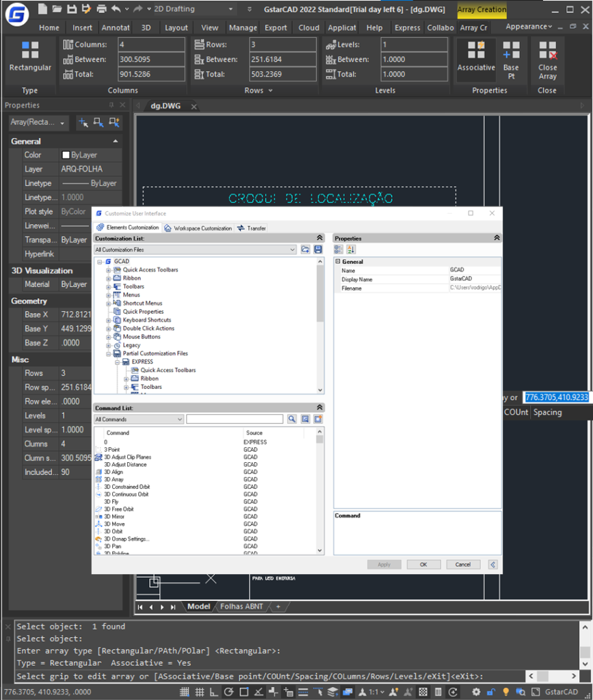Open the Home ribbon tab
The image size is (593, 700).
click(49, 27)
